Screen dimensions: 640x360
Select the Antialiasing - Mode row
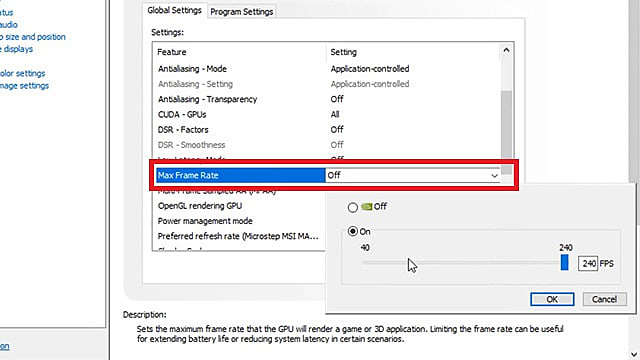[x=328, y=69]
